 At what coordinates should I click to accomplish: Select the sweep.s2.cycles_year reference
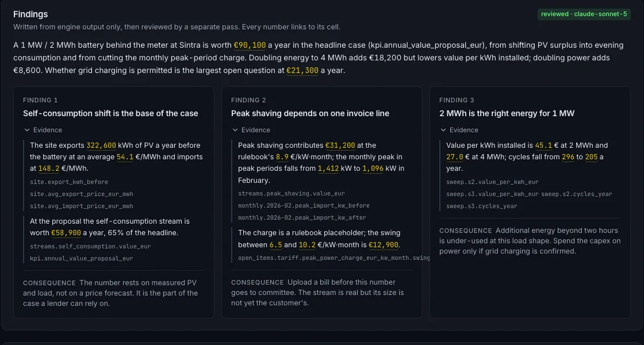[x=577, y=194]
